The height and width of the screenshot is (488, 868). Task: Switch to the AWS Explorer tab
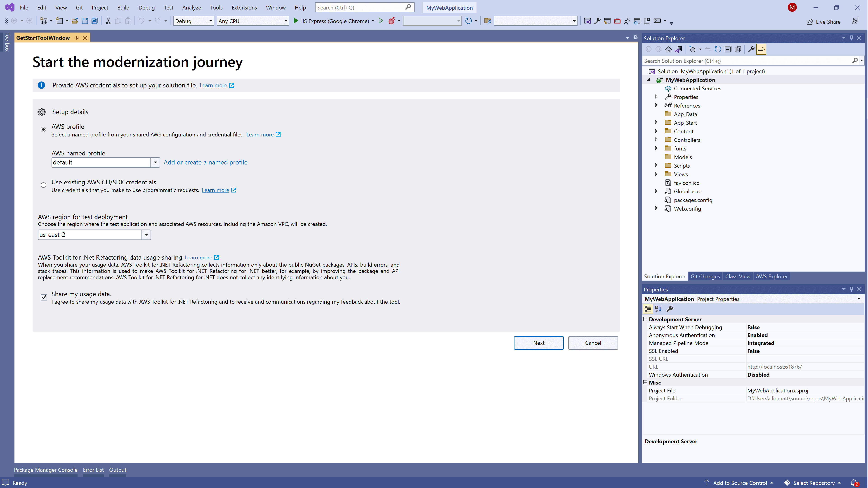point(772,276)
